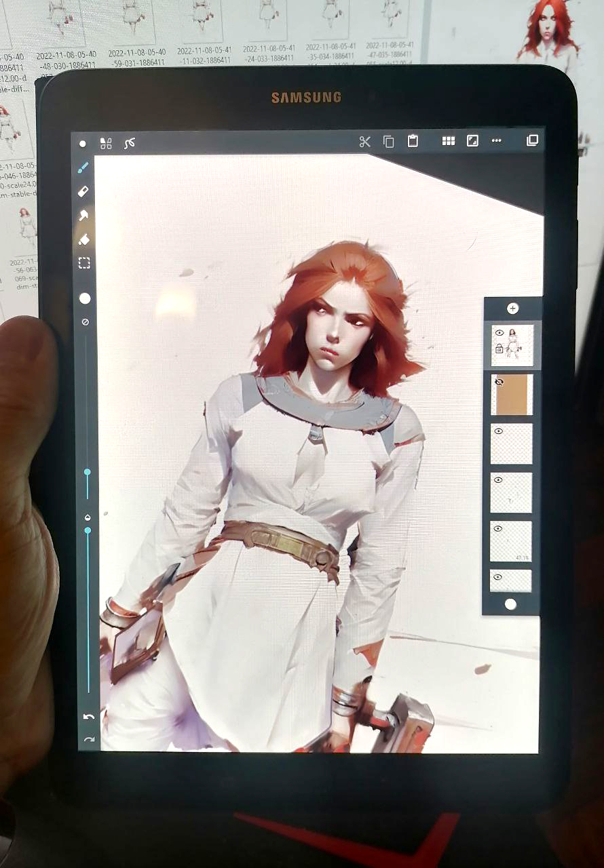This screenshot has width=604, height=868.
Task: Redo the last undone stroke
Action: coord(89,739)
